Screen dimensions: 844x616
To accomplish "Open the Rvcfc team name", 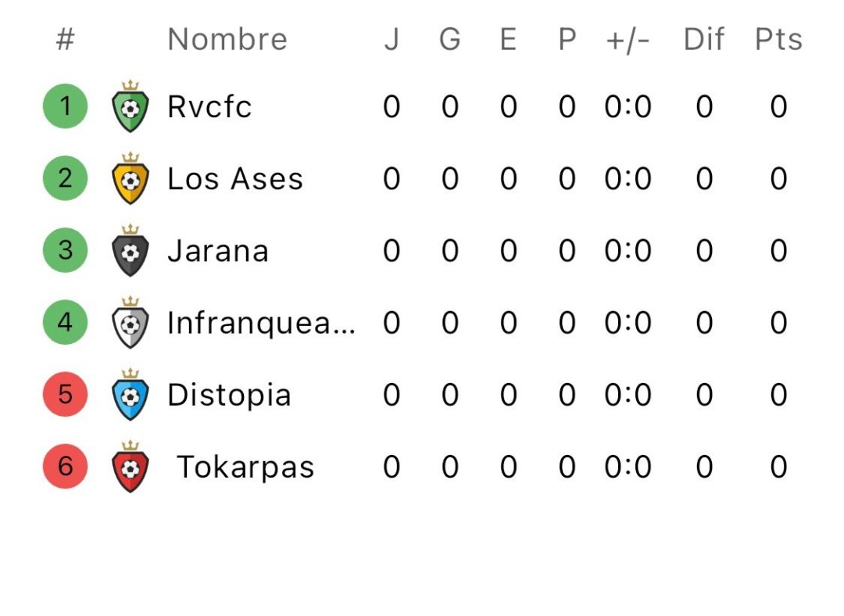I will coord(209,106).
